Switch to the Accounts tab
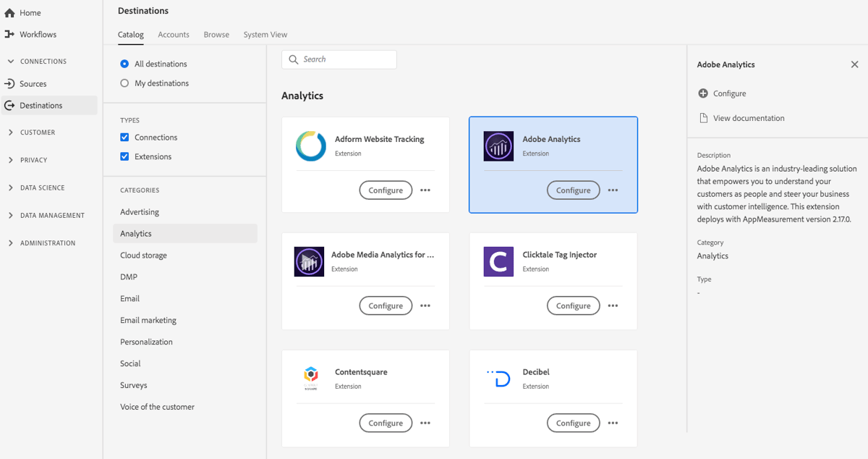This screenshot has height=459, width=868. coord(173,34)
